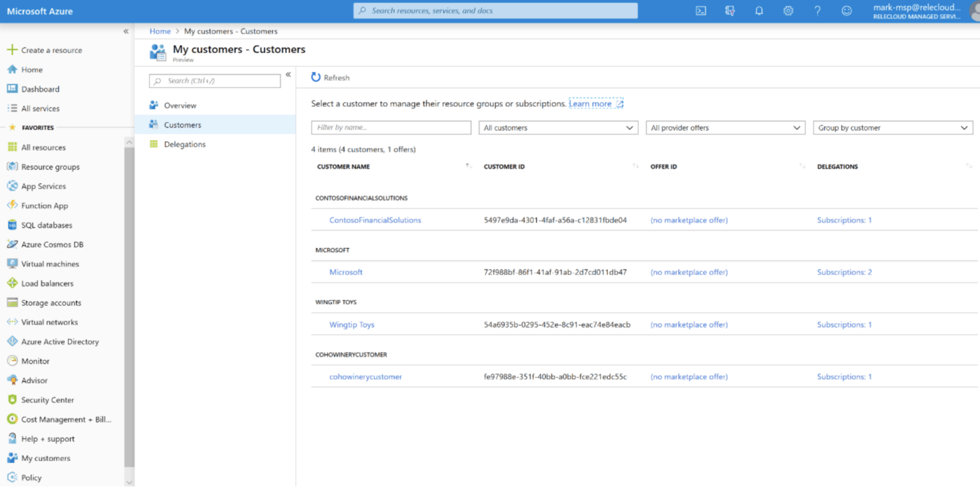Click the Filter by name input field
Viewport: 980px width, 489px height.
point(391,128)
